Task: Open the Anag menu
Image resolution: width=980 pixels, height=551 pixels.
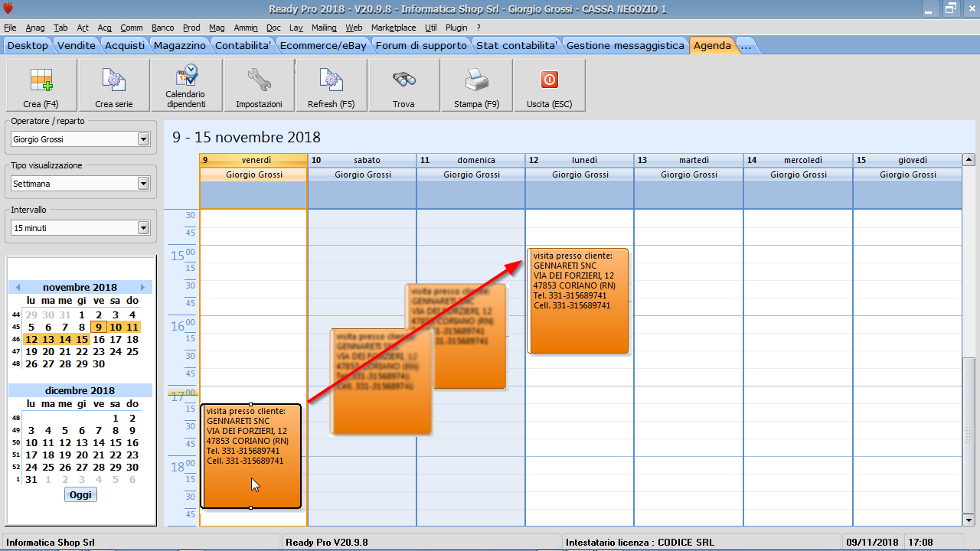Action: coord(35,28)
